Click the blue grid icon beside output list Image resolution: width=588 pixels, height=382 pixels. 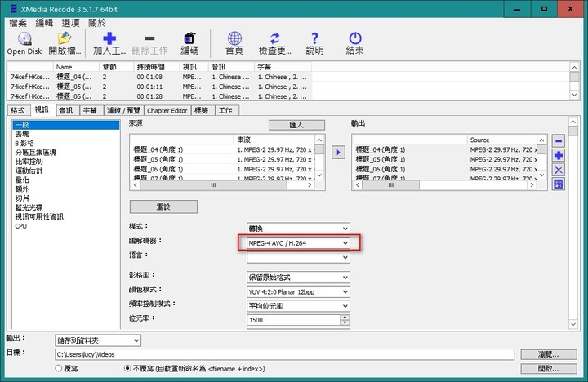(559, 184)
